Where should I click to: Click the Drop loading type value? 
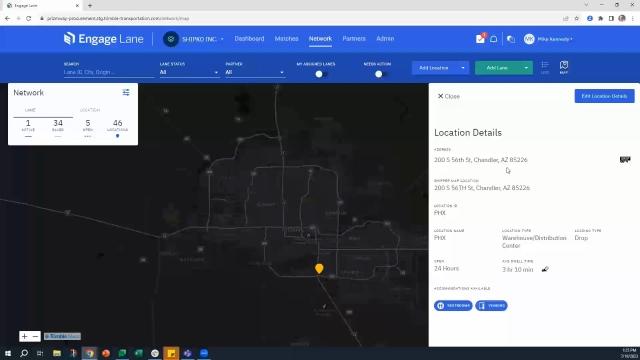(581, 238)
